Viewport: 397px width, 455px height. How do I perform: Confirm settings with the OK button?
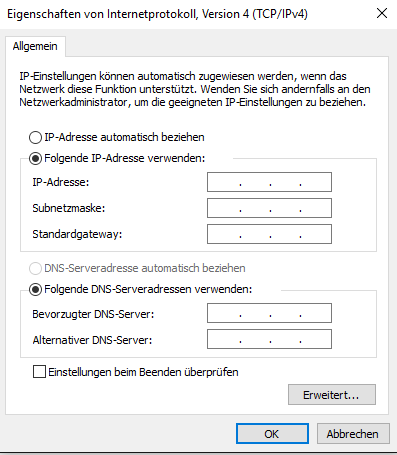pyautogui.click(x=272, y=434)
